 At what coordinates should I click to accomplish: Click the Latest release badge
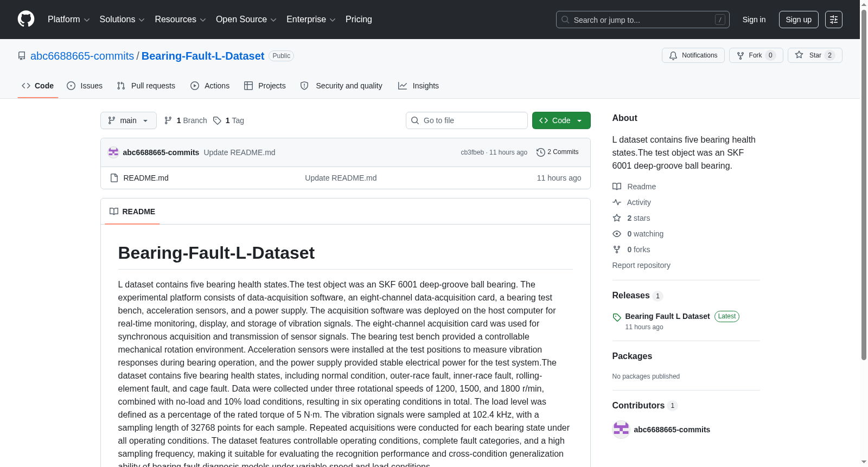pos(727,316)
